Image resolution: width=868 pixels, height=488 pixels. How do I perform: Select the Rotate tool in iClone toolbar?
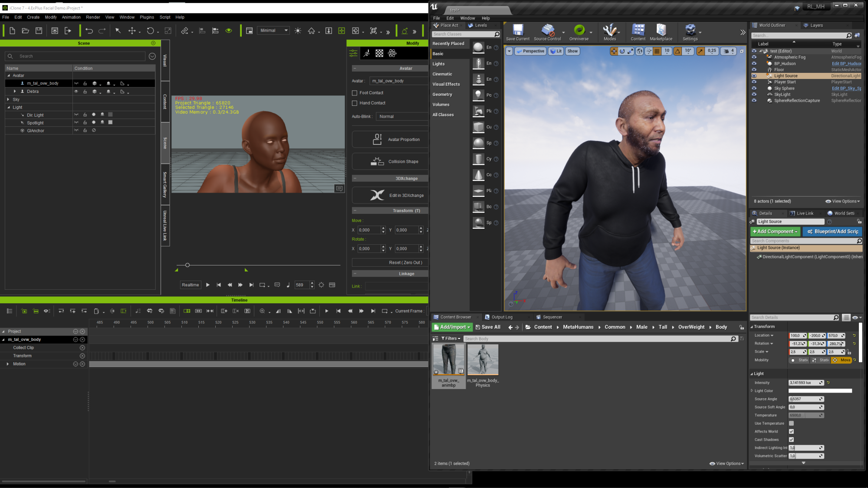(150, 31)
